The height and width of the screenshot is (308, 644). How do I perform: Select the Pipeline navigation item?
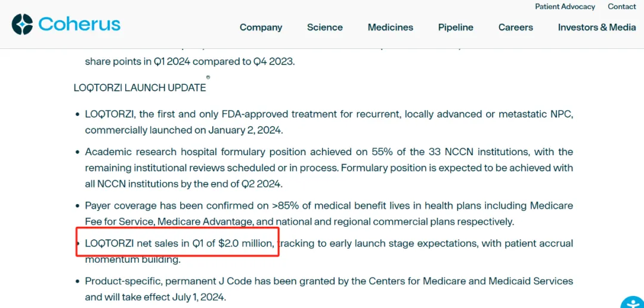(456, 27)
